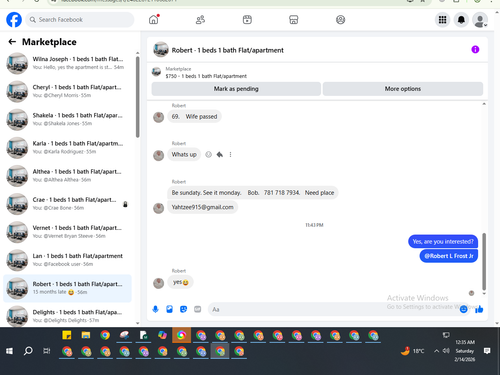
Task: Show hidden system tray icons
Action: (x=436, y=351)
